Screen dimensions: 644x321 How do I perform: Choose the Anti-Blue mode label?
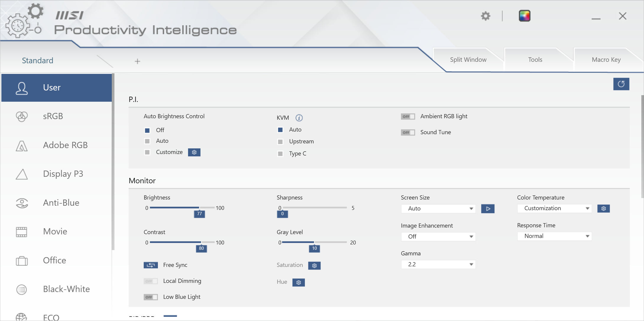click(61, 203)
